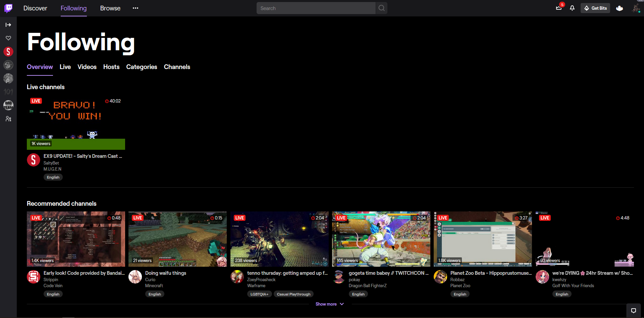Go to the Discover page
The height and width of the screenshot is (318, 644).
pos(35,8)
